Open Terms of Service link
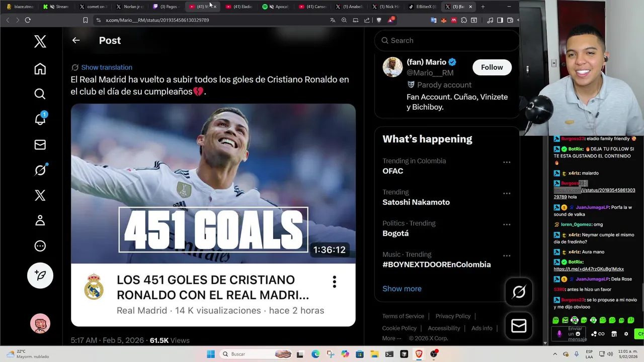 click(x=403, y=316)
